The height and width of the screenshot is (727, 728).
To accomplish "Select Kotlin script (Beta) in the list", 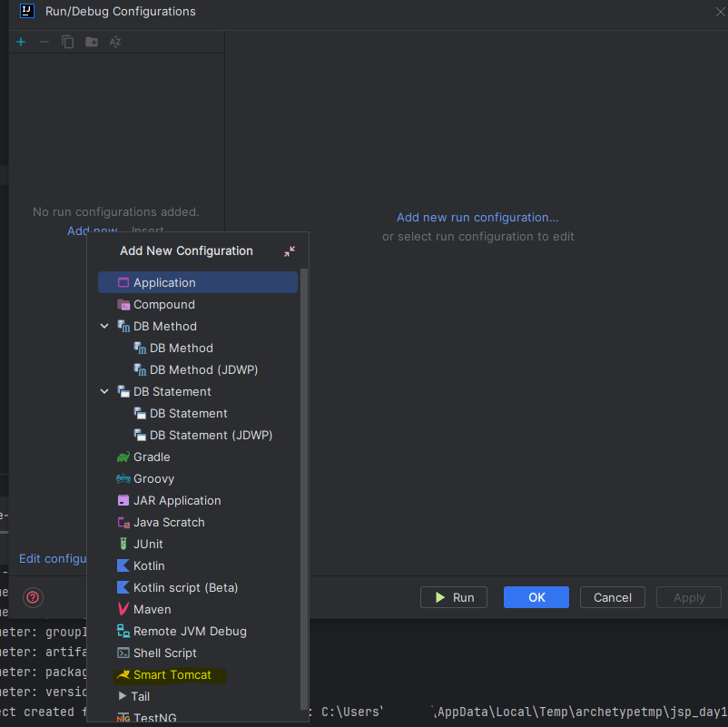I will (x=198, y=587).
